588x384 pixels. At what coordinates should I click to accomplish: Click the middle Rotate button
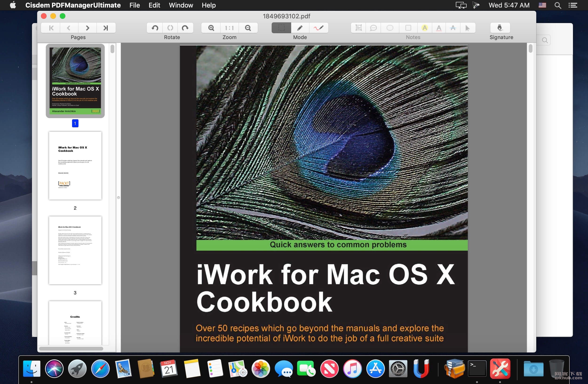coord(170,28)
